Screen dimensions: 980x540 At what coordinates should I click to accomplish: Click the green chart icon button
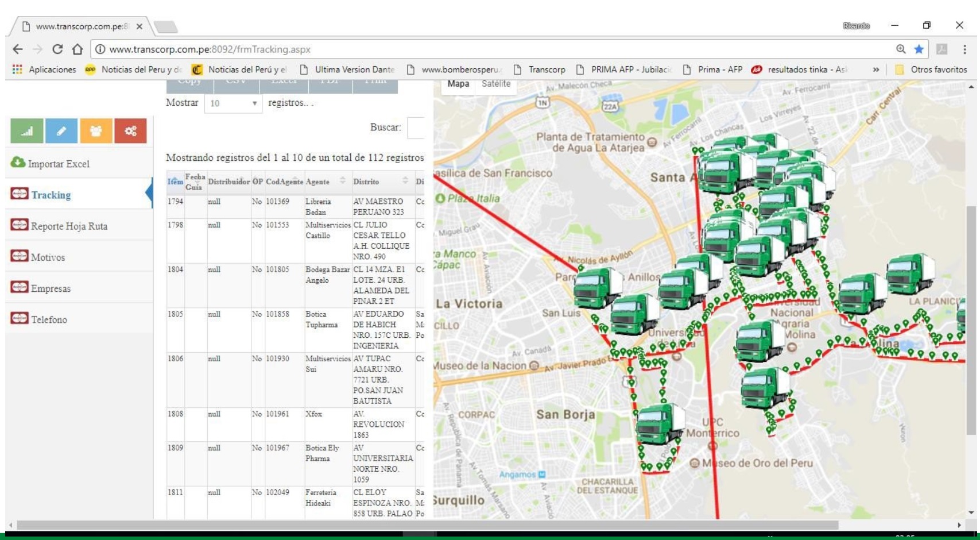(x=26, y=131)
